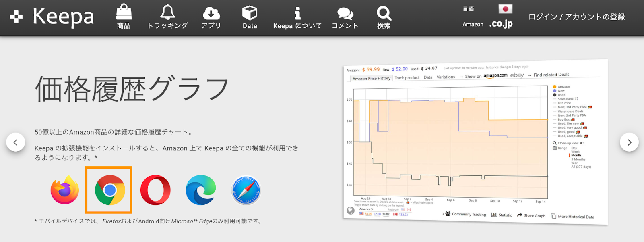Select the Day range option
The height and width of the screenshot is (242, 644).
[574, 148]
